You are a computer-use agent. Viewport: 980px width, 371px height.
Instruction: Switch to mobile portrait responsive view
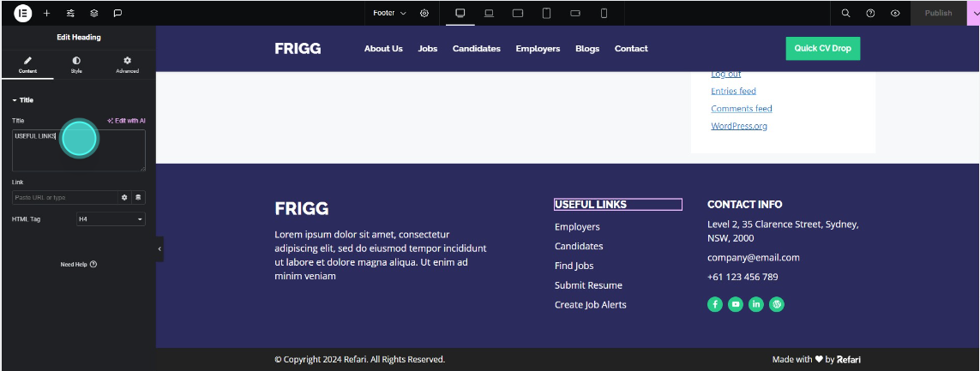click(604, 13)
